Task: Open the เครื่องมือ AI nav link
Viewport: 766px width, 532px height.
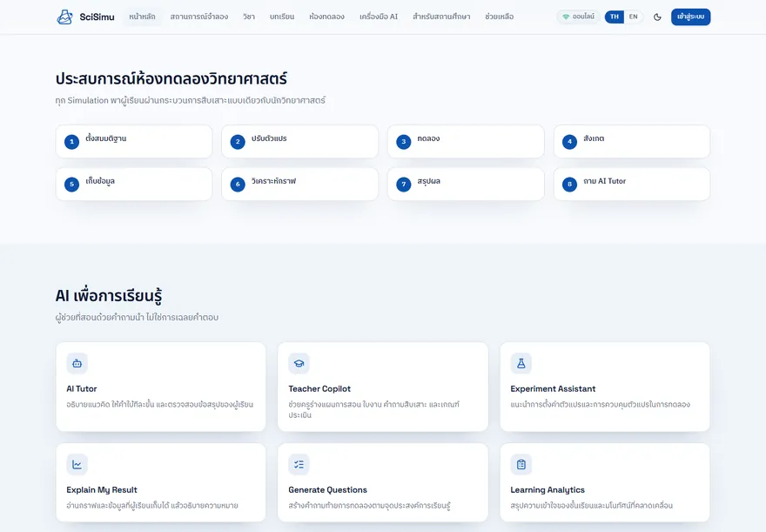Action: 379,17
